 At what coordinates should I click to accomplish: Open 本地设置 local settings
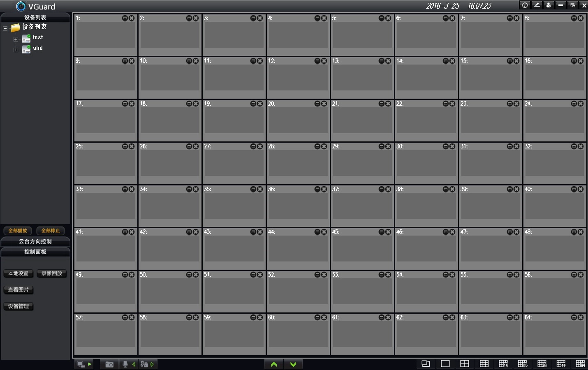click(19, 273)
